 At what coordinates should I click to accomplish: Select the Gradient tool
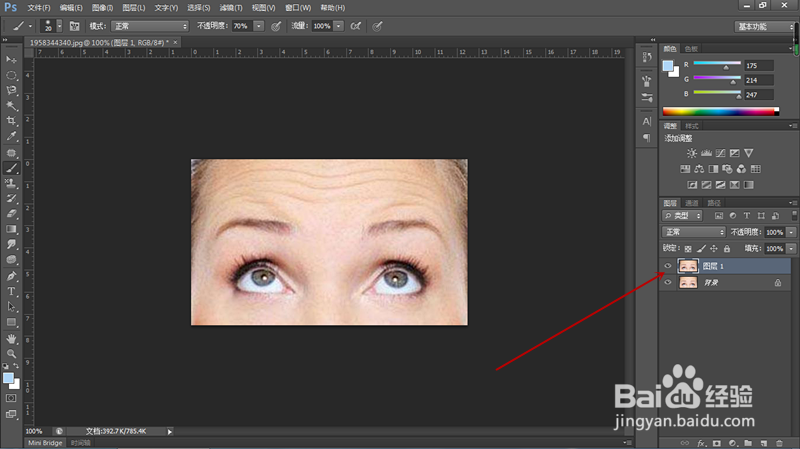coord(11,229)
